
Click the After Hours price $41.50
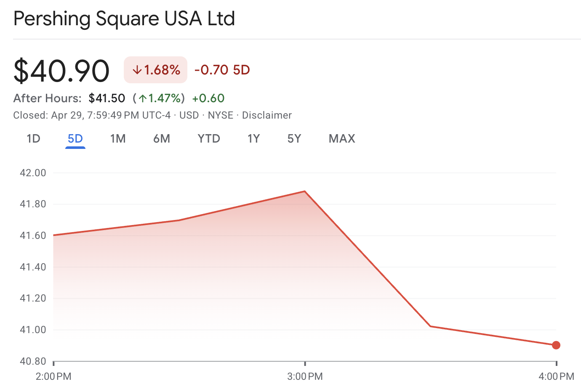[x=107, y=98]
